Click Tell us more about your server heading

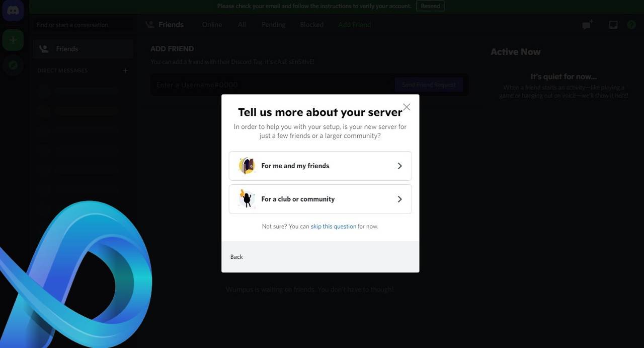320,112
